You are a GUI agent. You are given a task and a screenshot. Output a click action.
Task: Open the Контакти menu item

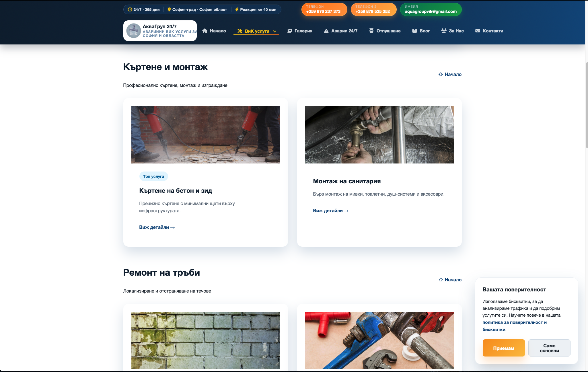click(x=489, y=31)
